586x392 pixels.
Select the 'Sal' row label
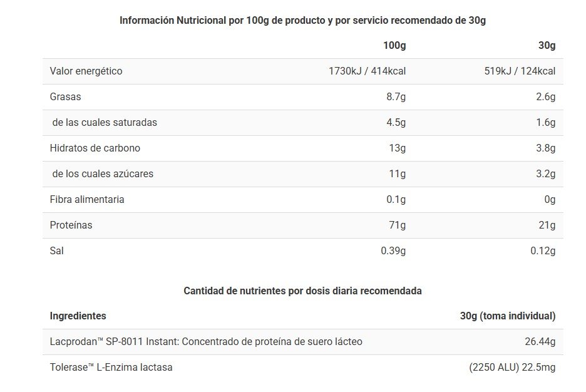(57, 251)
